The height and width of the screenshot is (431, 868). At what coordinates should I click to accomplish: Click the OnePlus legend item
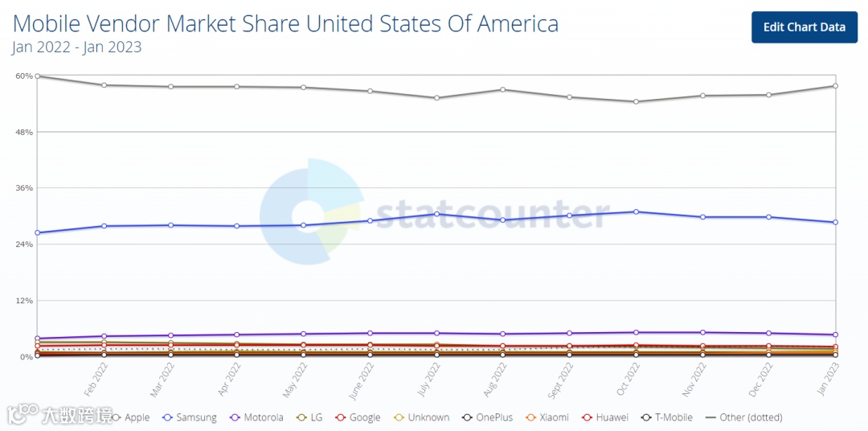click(487, 417)
